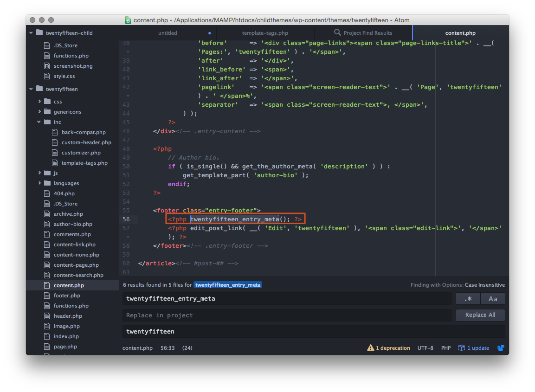Click the languages folder icon
This screenshot has width=535, height=392.
[x=47, y=183]
